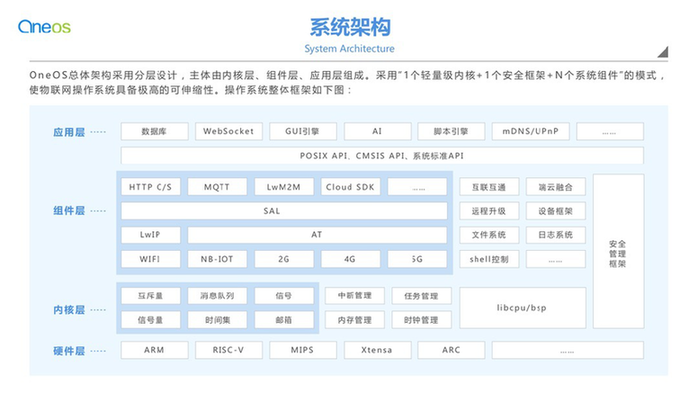This screenshot has height=393, width=698.
Task: Click the POSIX API, CMSIS API bar
Action: pyautogui.click(x=382, y=156)
